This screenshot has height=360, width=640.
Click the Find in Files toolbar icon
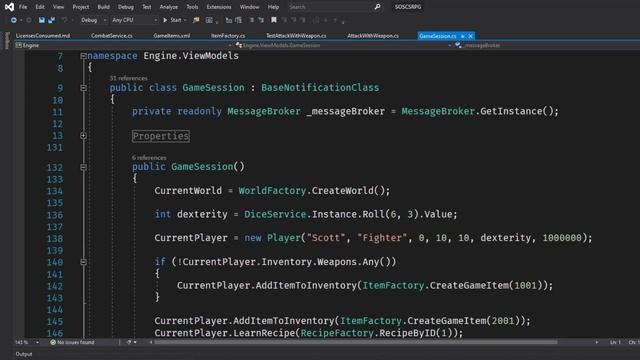(x=196, y=20)
